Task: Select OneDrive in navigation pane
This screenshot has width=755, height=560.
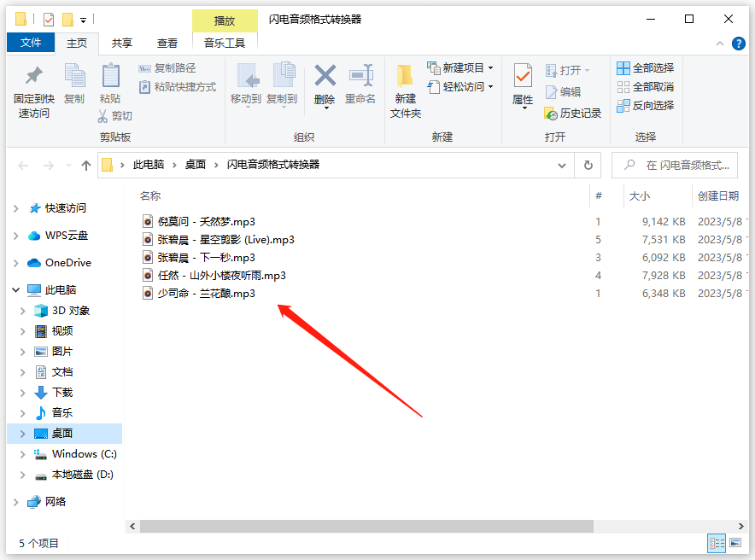Action: [x=67, y=263]
